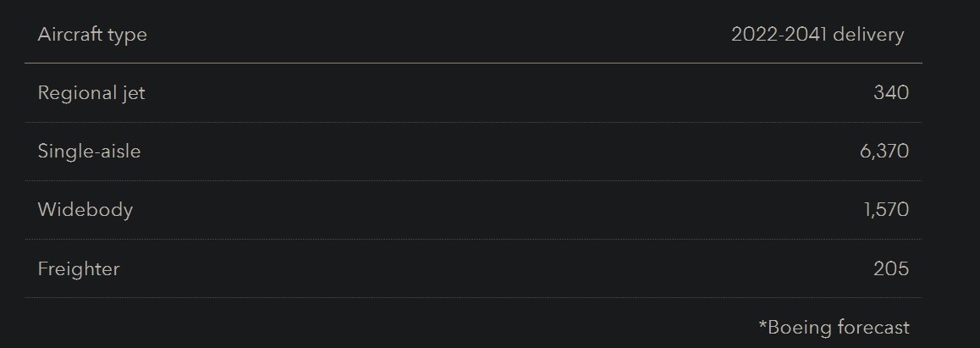Screen dimensions: 980x348
Task: Click the asterisk before Boeing forecast
Action: tap(763, 324)
